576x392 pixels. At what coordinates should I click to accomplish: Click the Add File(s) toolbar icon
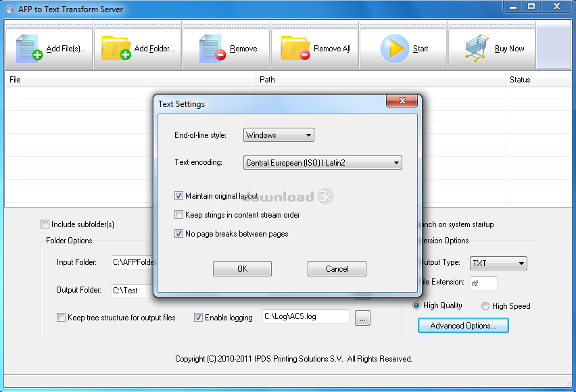29,48
